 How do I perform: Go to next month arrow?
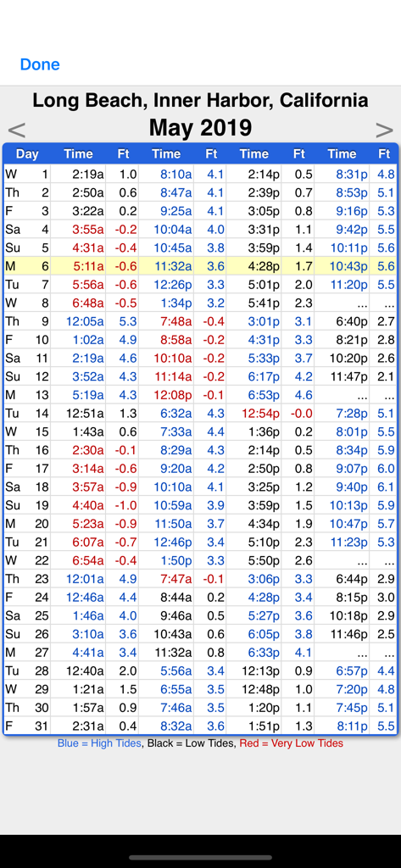[x=384, y=130]
